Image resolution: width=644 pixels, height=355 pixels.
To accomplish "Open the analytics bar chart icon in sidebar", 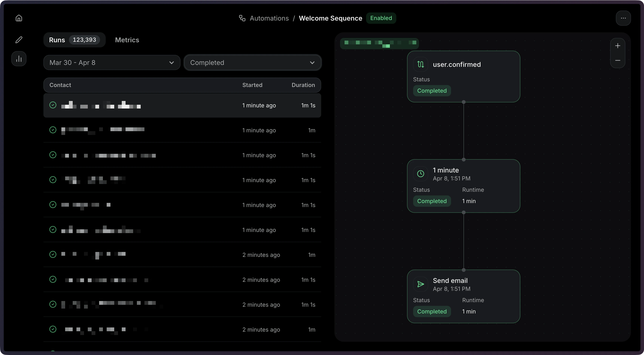I will (19, 59).
